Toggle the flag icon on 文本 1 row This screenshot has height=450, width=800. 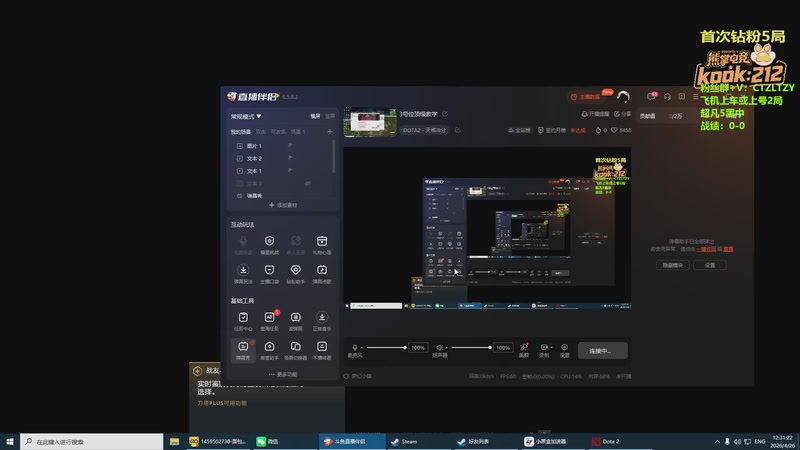click(x=290, y=171)
